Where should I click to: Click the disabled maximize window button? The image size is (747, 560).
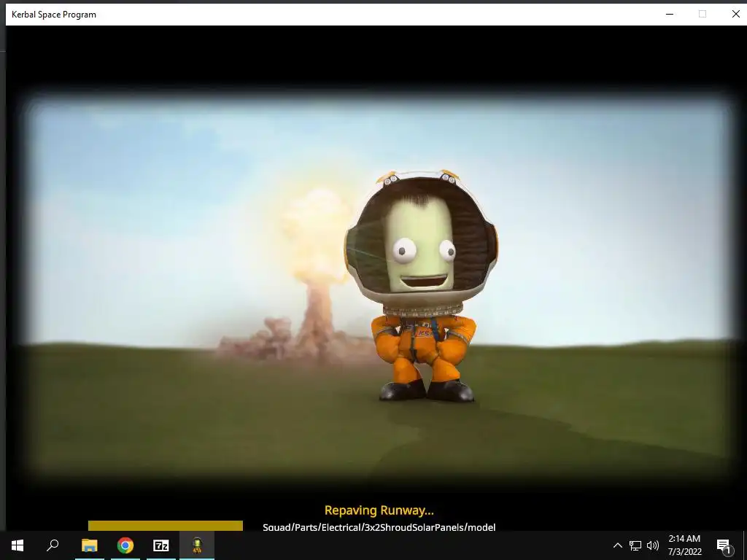pos(703,15)
